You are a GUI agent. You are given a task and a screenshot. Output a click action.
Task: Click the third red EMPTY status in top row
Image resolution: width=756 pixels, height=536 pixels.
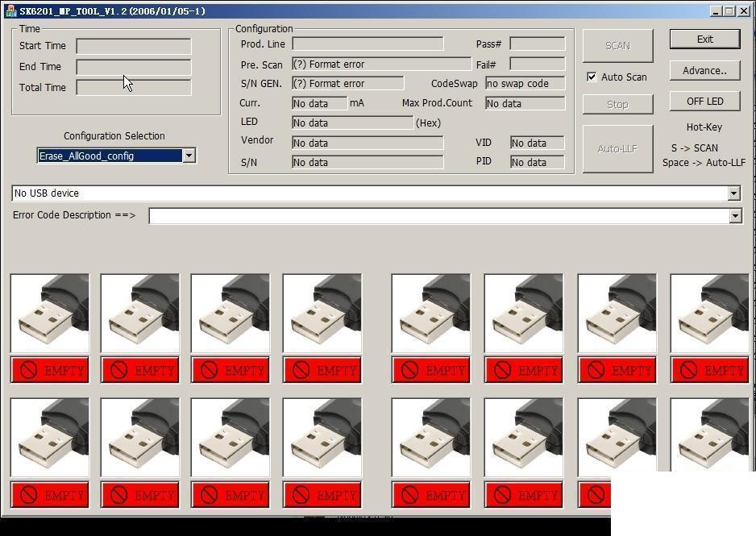click(231, 370)
